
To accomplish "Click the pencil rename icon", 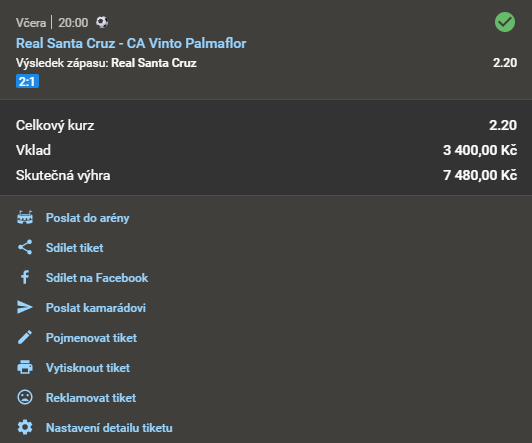I will pos(25,338).
